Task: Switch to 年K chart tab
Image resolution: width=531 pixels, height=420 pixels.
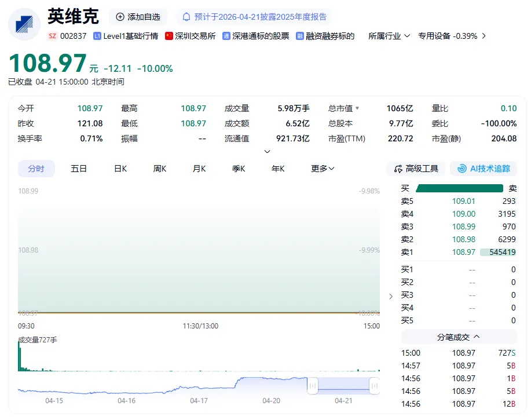Action: (278, 169)
